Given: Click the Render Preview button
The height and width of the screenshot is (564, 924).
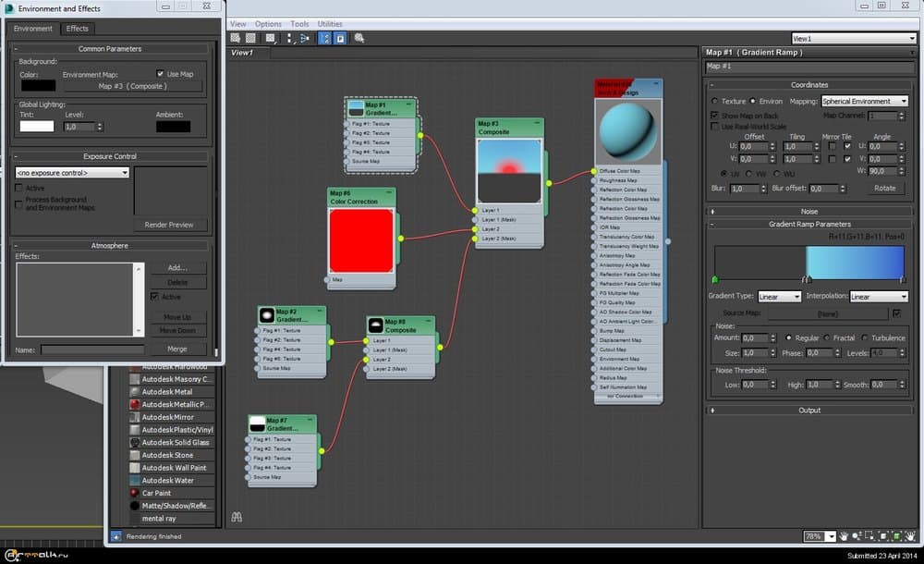Looking at the screenshot, I should point(170,225).
